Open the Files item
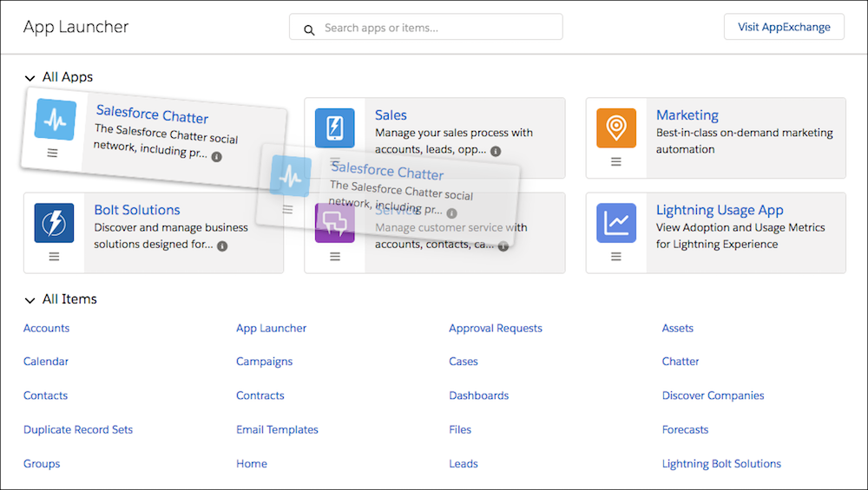Screen dimensions: 868x490 coord(460,429)
